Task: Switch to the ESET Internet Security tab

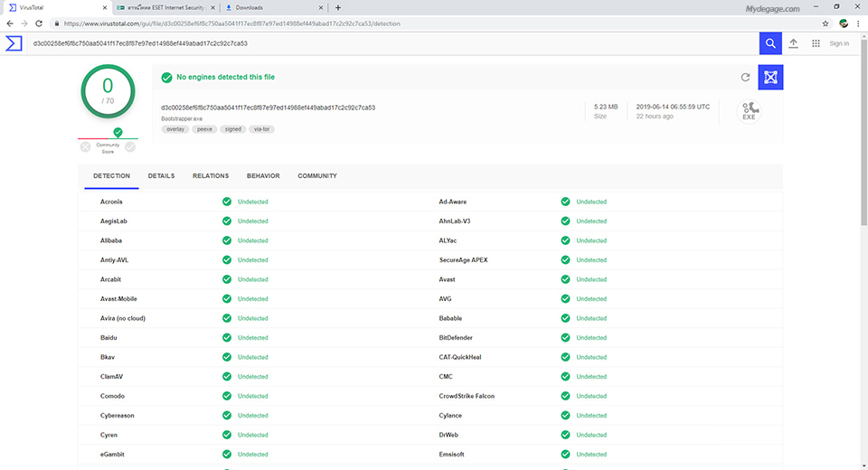Action: tap(165, 8)
